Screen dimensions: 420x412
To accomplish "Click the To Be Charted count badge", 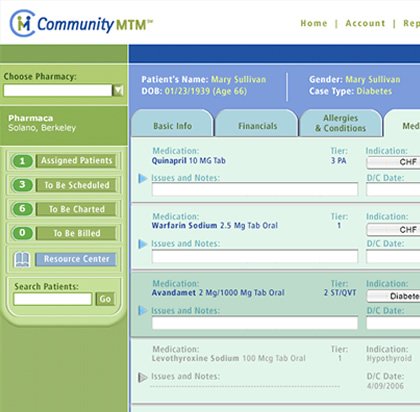I will click(x=22, y=209).
